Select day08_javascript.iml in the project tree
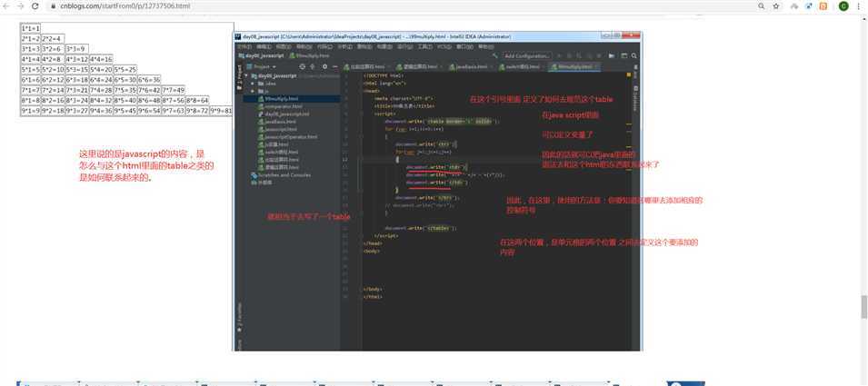Image resolution: width=868 pixels, height=386 pixels. 284,114
